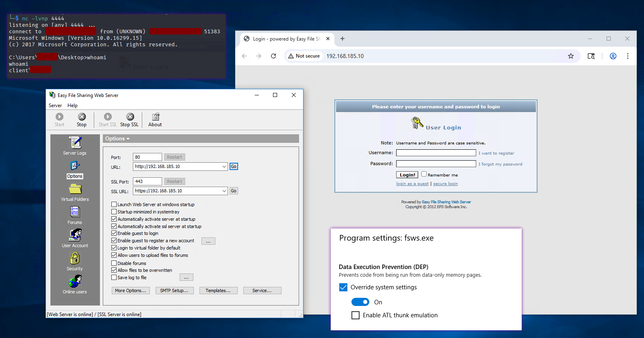Toggle Login to virtual folder by default
Image resolution: width=644 pixels, height=338 pixels.
tap(114, 248)
